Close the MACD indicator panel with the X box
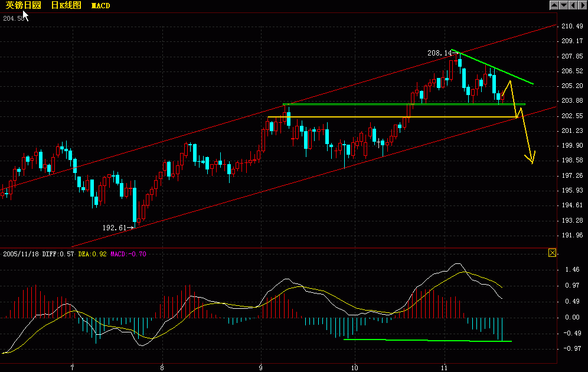588x372 pixels. coord(552,253)
